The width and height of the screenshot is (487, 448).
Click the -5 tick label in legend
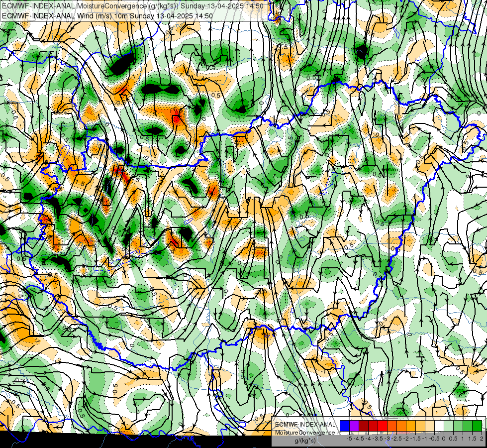(x=349, y=439)
